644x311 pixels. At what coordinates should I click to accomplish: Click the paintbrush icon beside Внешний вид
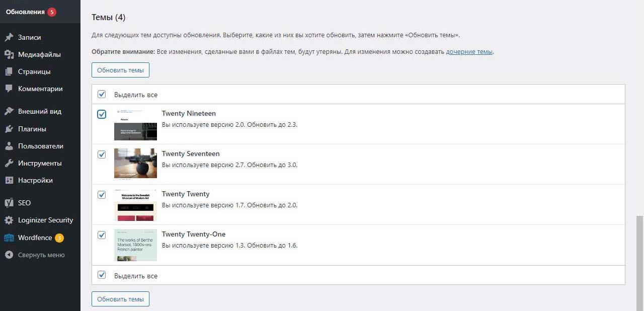[9, 111]
